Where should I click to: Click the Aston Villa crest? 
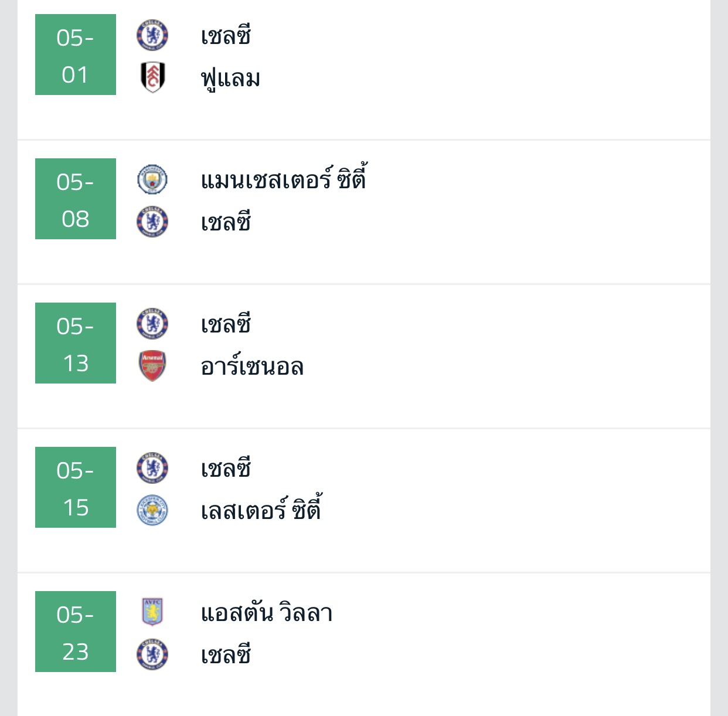[152, 612]
